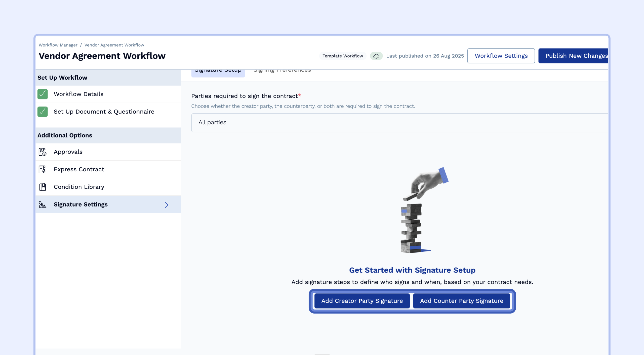This screenshot has width=644, height=355.
Task: Click the cloud sync status icon
Action: tap(376, 56)
